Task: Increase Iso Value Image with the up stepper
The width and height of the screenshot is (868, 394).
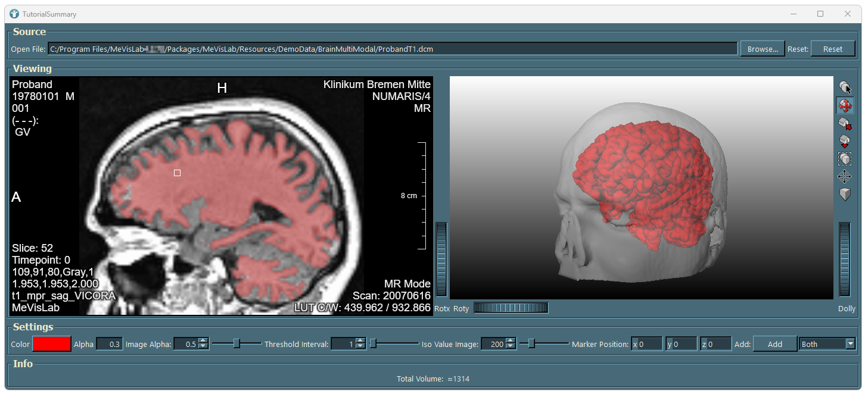Action: point(511,341)
